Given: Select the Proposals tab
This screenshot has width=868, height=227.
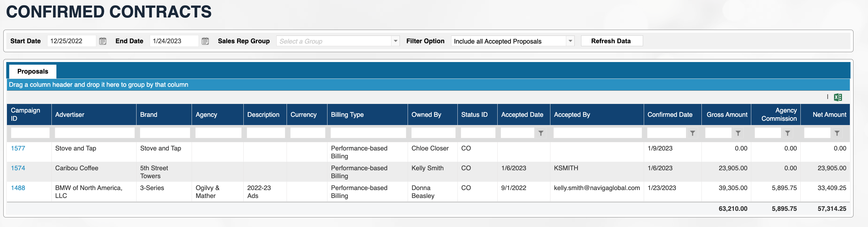Looking at the screenshot, I should tap(33, 72).
